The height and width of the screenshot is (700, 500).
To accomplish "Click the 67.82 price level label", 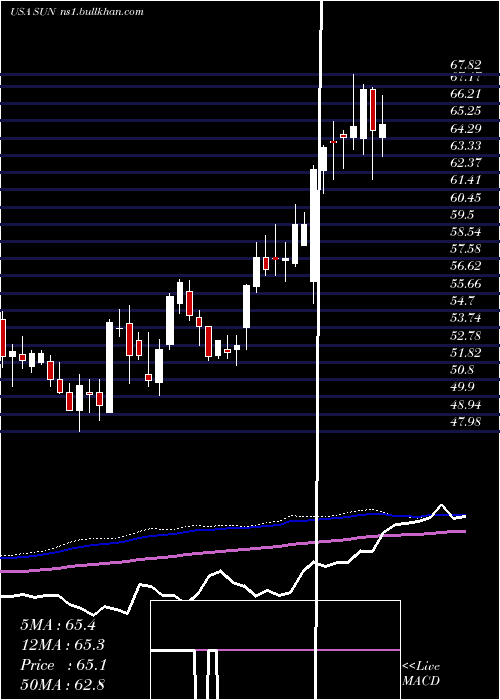I will click(465, 66).
